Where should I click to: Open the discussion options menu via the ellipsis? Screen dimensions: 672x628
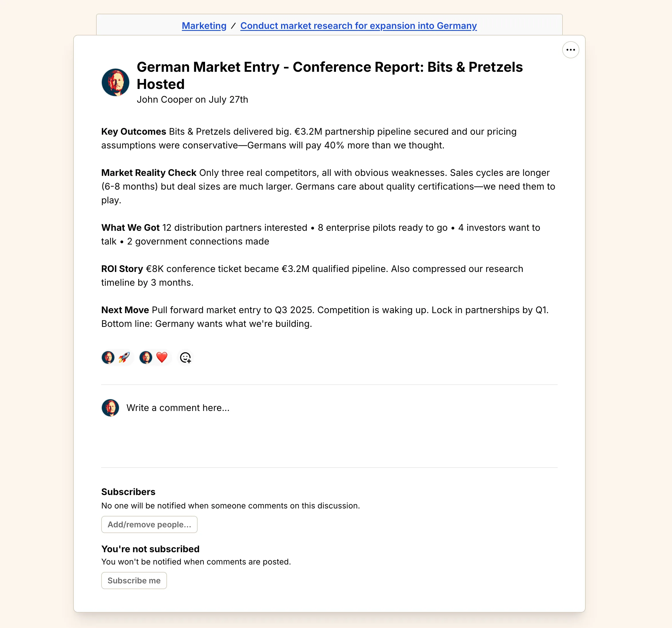570,50
